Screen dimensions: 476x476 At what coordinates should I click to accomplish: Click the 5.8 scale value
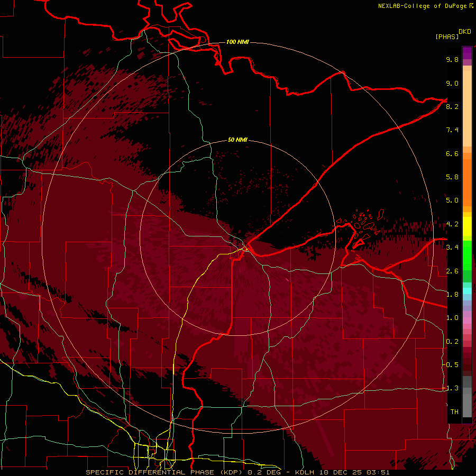(452, 177)
